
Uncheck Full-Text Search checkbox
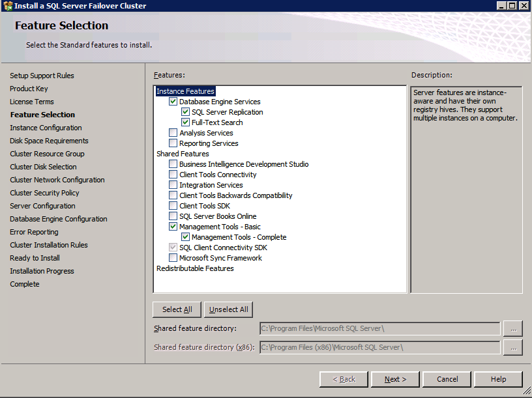[185, 122]
